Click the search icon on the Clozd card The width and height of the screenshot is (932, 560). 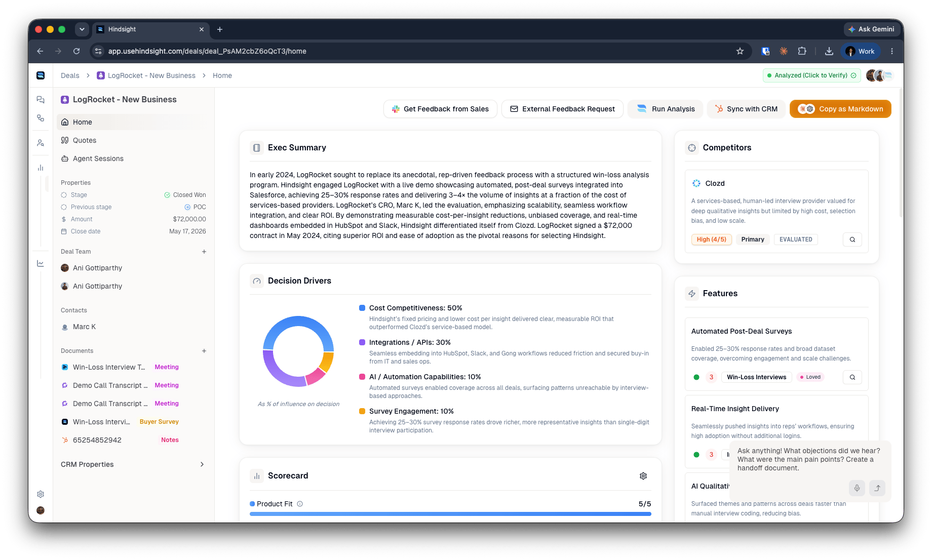pos(852,239)
